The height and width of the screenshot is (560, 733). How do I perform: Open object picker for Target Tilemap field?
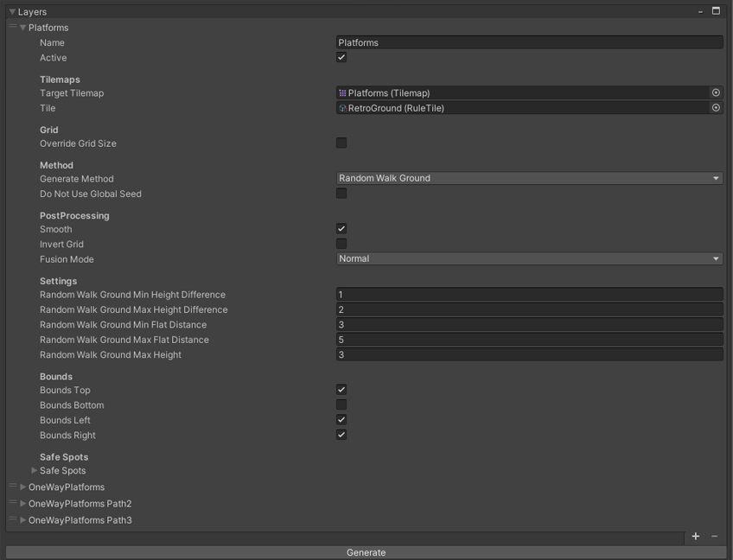click(716, 92)
